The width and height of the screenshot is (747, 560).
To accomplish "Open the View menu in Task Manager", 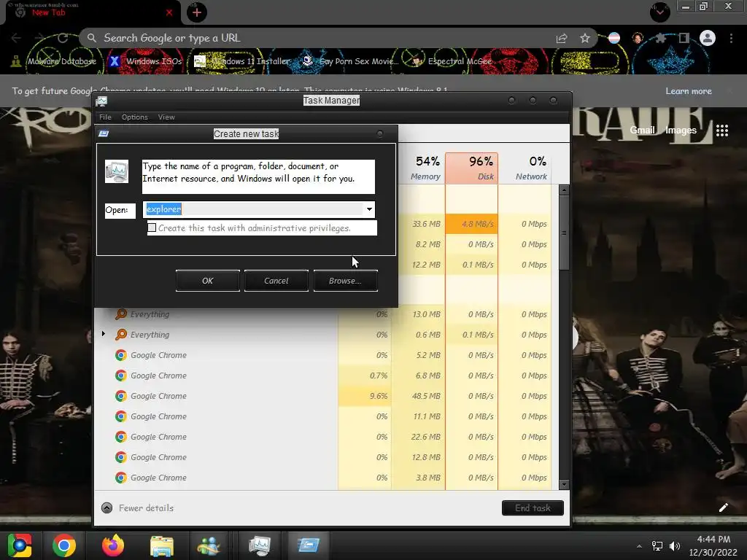I will [166, 117].
